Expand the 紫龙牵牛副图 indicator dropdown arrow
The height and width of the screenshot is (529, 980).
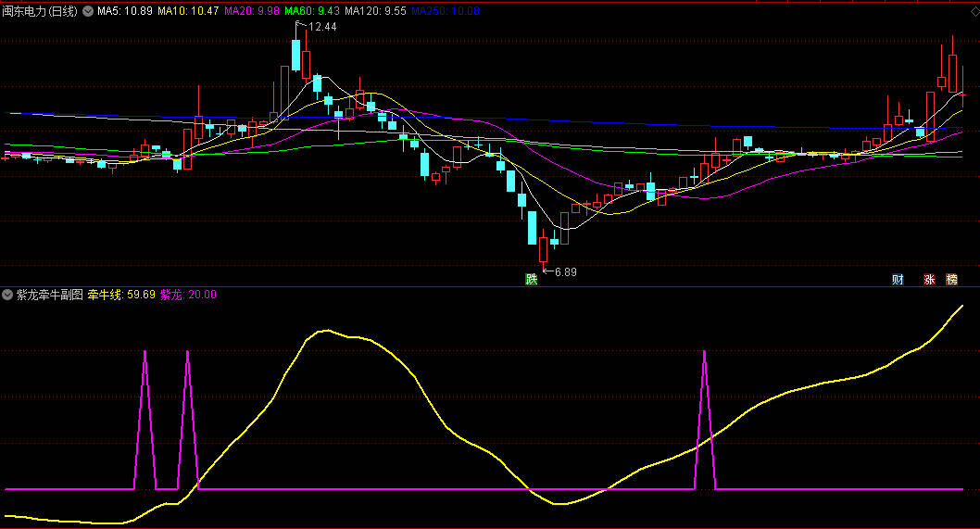click(x=7, y=295)
